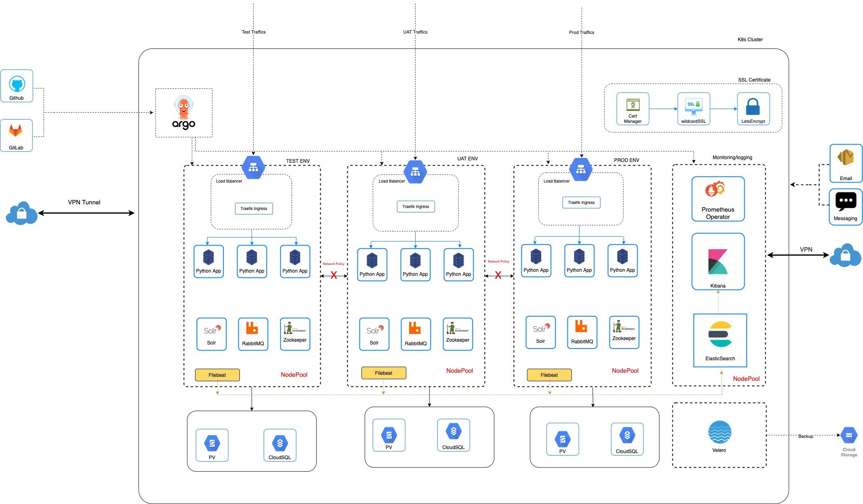The height and width of the screenshot is (504, 863).
Task: Click the UAT ENV CloudSQL icon
Action: click(x=453, y=431)
